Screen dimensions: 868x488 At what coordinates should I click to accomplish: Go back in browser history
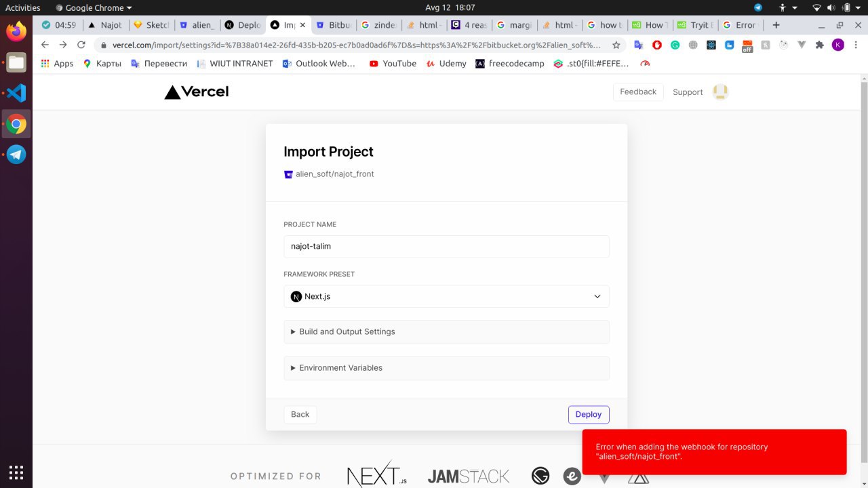[x=45, y=45]
